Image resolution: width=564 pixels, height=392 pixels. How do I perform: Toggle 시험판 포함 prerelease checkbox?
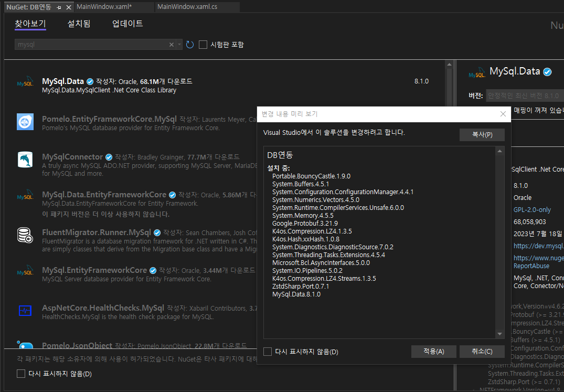click(x=203, y=45)
